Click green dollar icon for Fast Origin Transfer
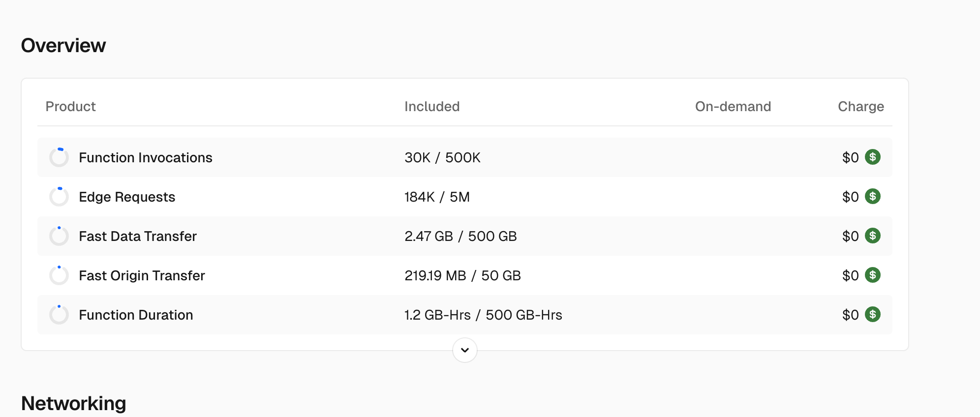 pos(873,275)
